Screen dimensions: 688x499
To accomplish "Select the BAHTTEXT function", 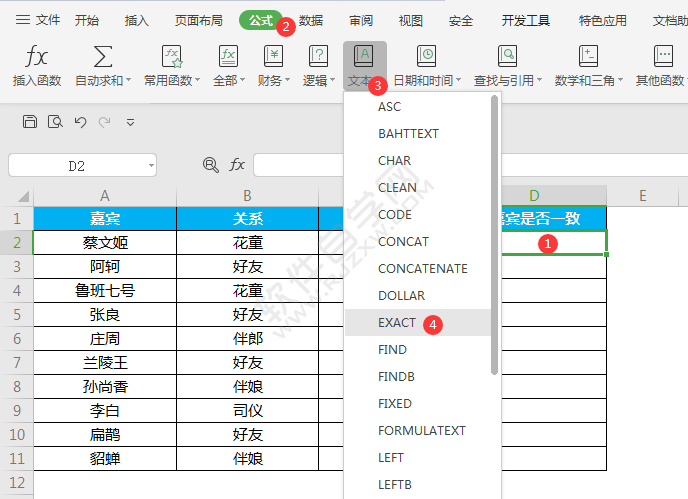I will click(418, 133).
